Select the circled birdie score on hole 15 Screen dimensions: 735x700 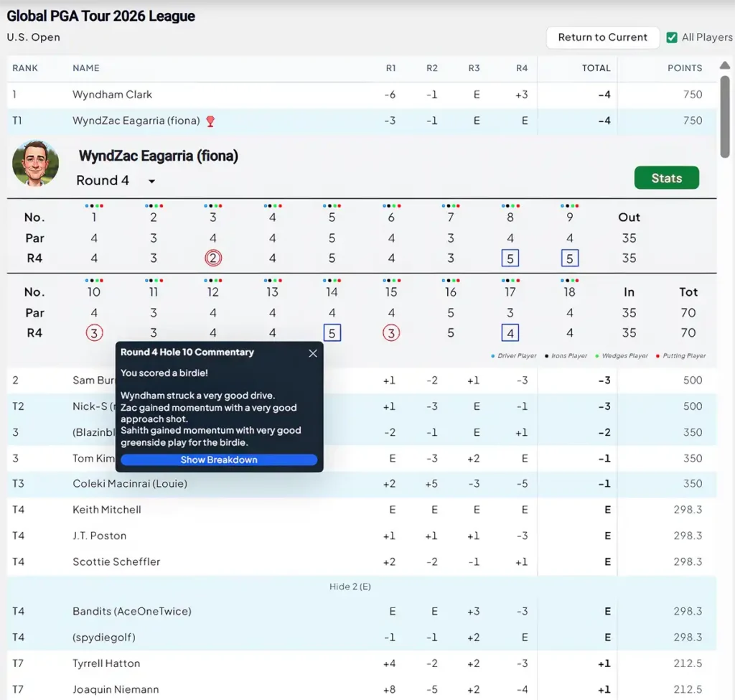pyautogui.click(x=391, y=333)
